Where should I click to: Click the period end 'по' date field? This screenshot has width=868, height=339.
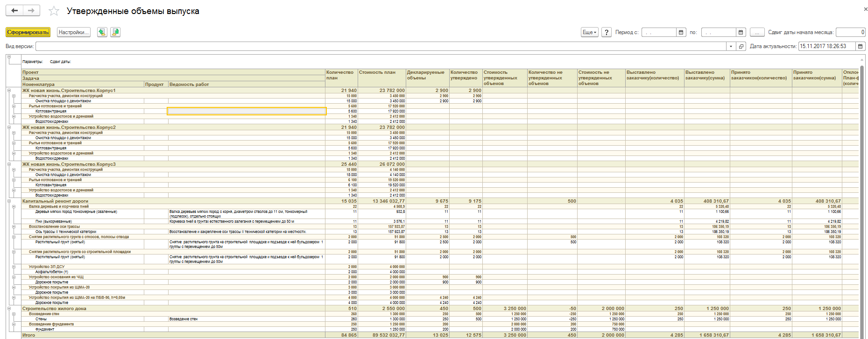point(719,32)
